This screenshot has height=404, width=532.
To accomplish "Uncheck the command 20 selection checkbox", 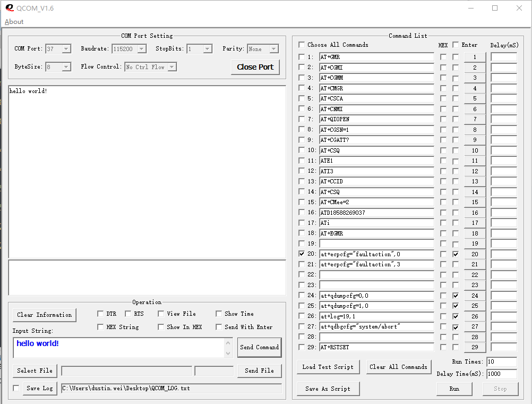I will tap(302, 254).
